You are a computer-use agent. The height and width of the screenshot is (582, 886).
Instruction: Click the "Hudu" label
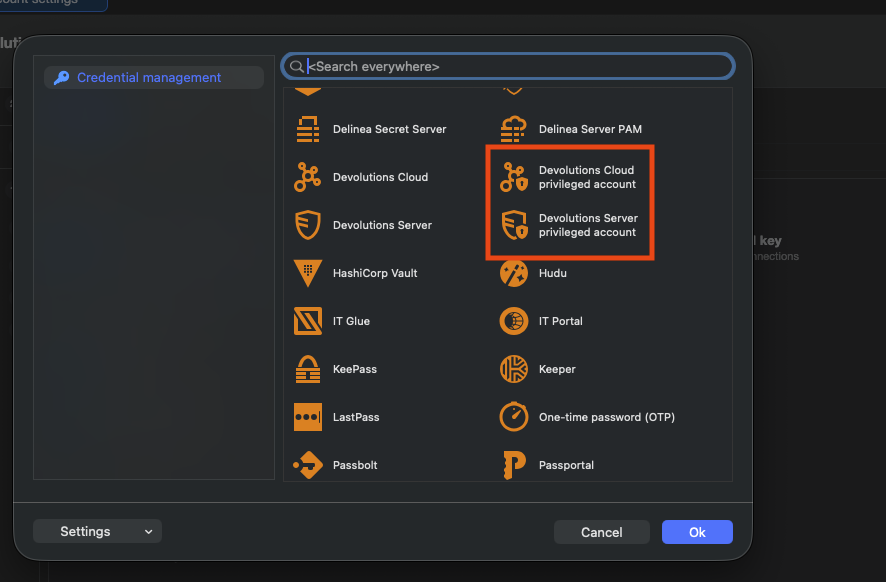click(x=552, y=273)
